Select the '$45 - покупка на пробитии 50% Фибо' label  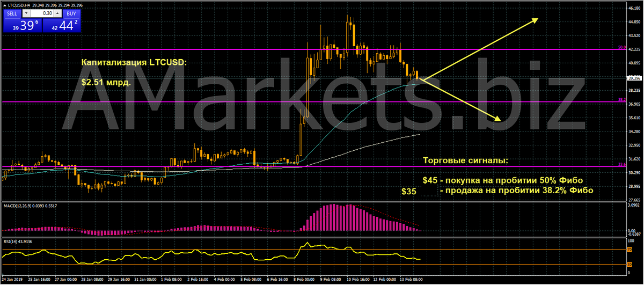coord(503,180)
